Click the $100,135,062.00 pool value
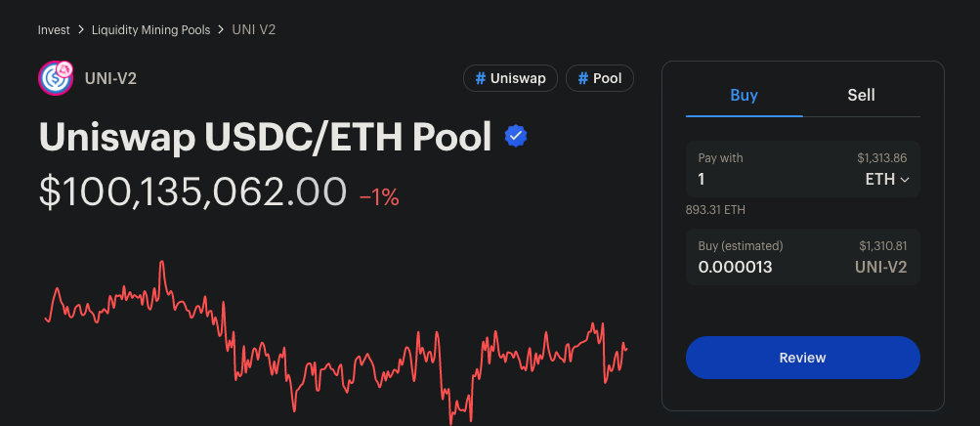Image resolution: width=980 pixels, height=426 pixels. point(192,192)
